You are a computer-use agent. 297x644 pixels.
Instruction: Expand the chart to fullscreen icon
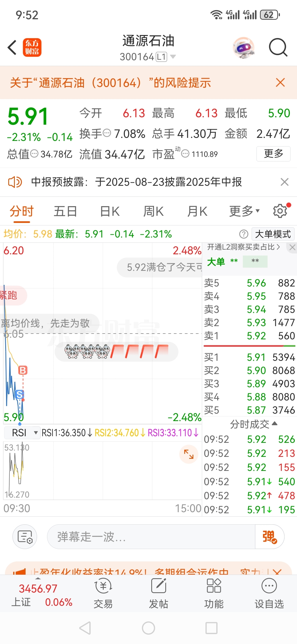coord(189,454)
